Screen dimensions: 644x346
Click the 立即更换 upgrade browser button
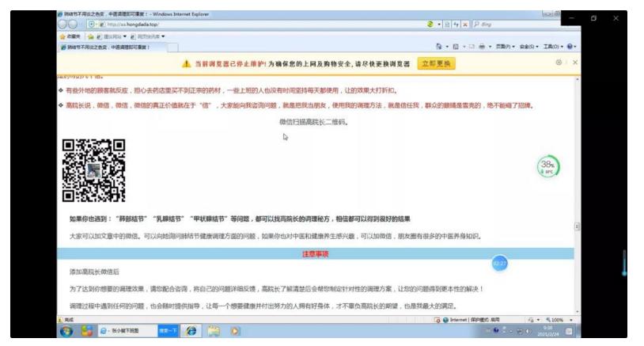pyautogui.click(x=436, y=63)
